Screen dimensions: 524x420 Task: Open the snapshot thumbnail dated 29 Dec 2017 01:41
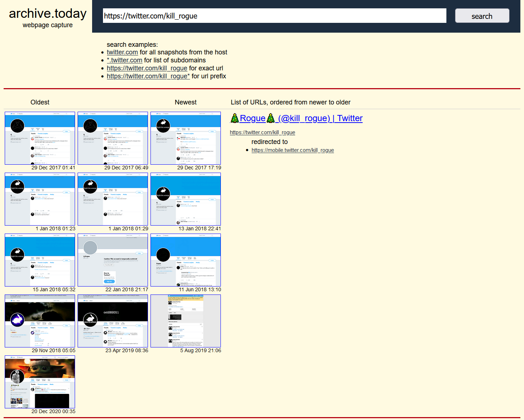40,138
